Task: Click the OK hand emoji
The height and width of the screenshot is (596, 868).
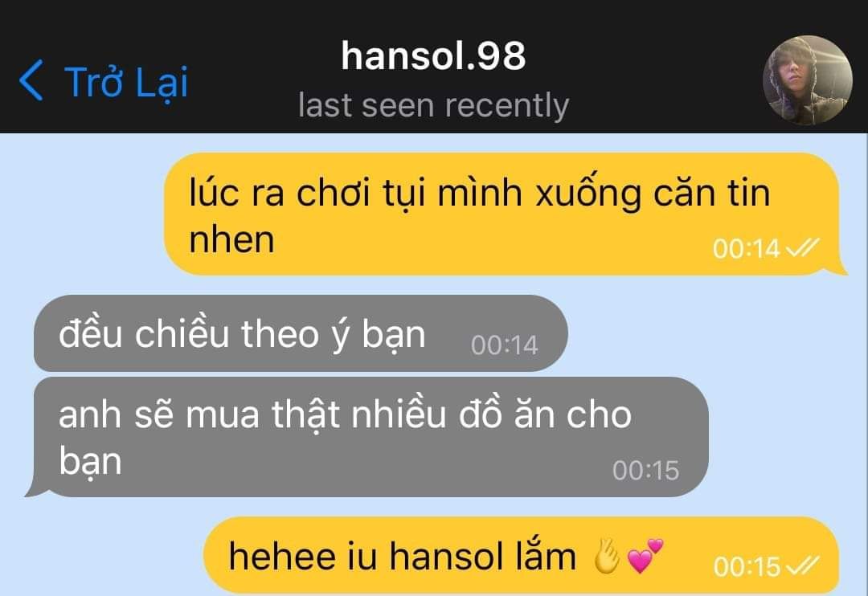Action: tap(607, 556)
